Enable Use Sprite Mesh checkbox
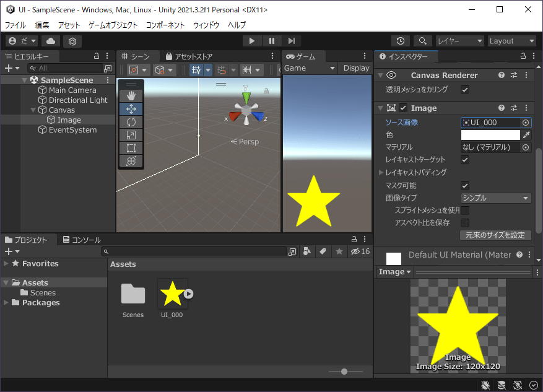This screenshot has width=543, height=392. click(465, 211)
